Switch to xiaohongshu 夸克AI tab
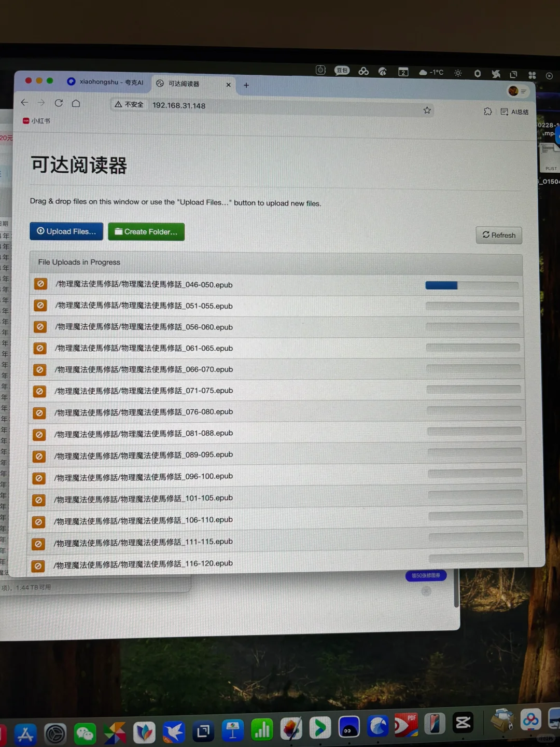 pyautogui.click(x=106, y=82)
